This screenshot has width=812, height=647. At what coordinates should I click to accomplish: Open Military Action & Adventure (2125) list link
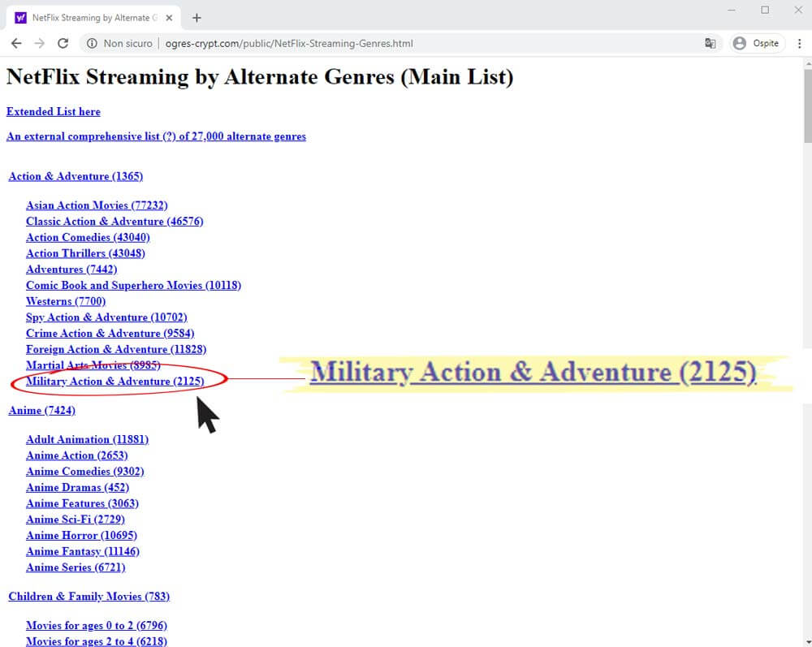115,382
